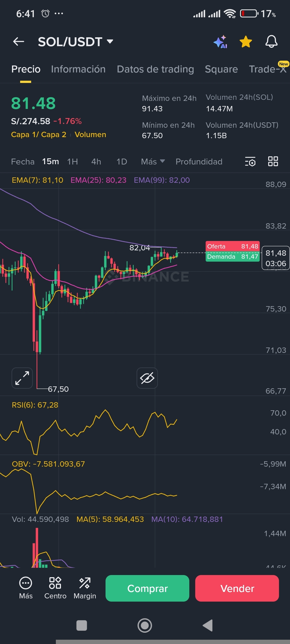Tap the Capa 1/ Capa 2 tag

pos(39,134)
